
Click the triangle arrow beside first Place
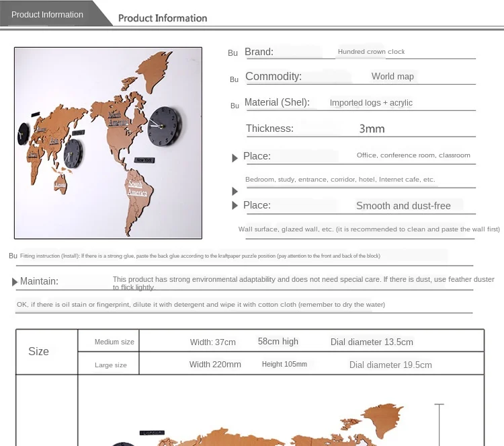(235, 157)
